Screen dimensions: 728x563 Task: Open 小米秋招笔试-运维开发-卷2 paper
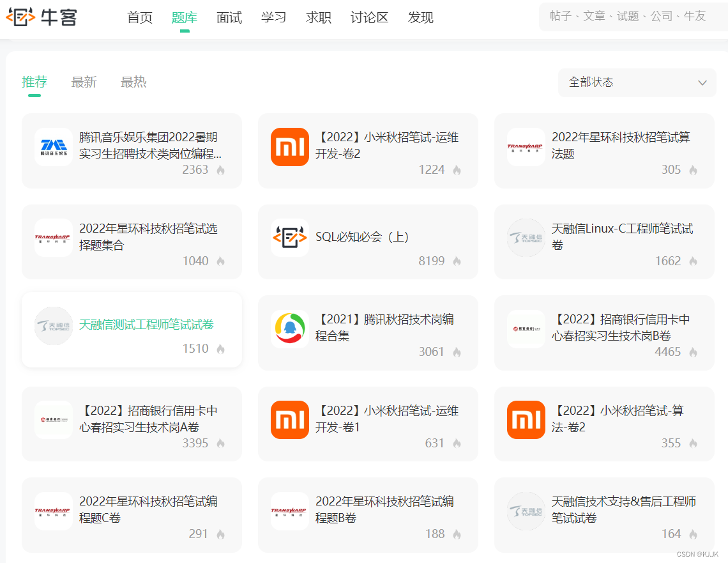tap(387, 146)
